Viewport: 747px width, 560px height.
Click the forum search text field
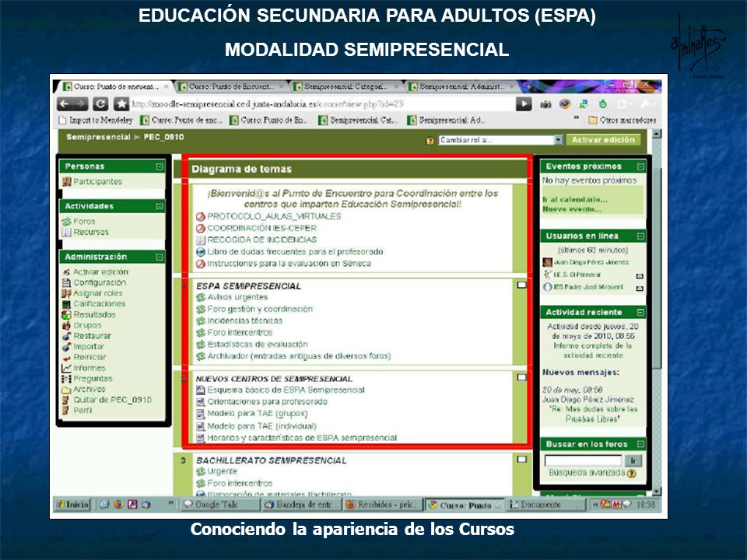583,460
